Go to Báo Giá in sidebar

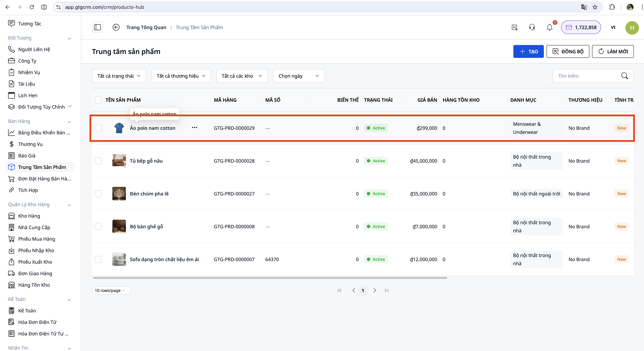pyautogui.click(x=27, y=156)
